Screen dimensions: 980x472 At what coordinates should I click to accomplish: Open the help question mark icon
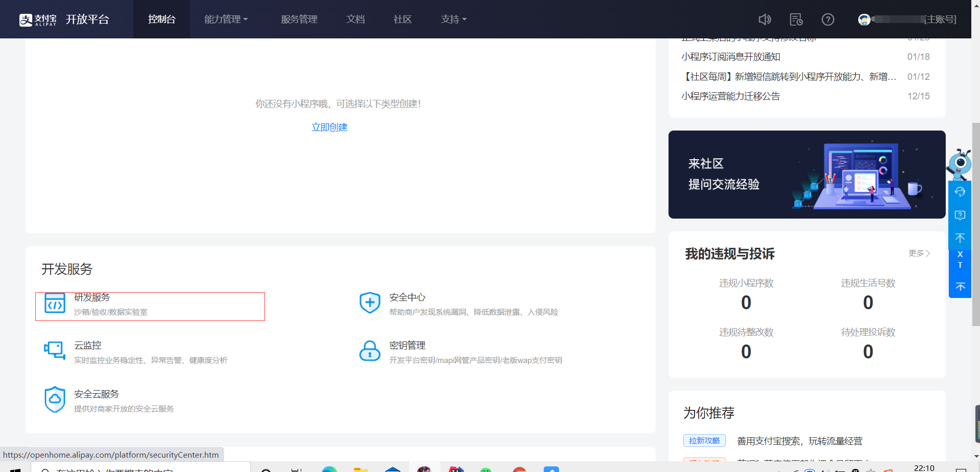click(x=828, y=19)
